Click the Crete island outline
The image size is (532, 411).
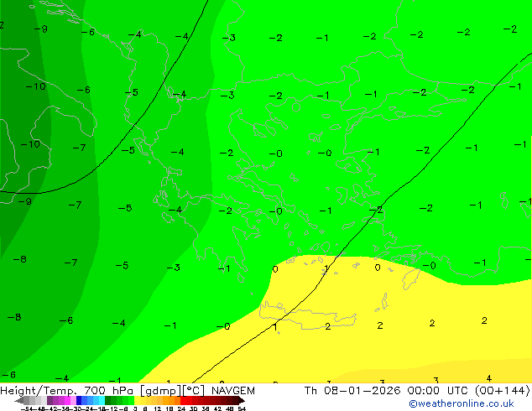pyautogui.click(x=307, y=315)
